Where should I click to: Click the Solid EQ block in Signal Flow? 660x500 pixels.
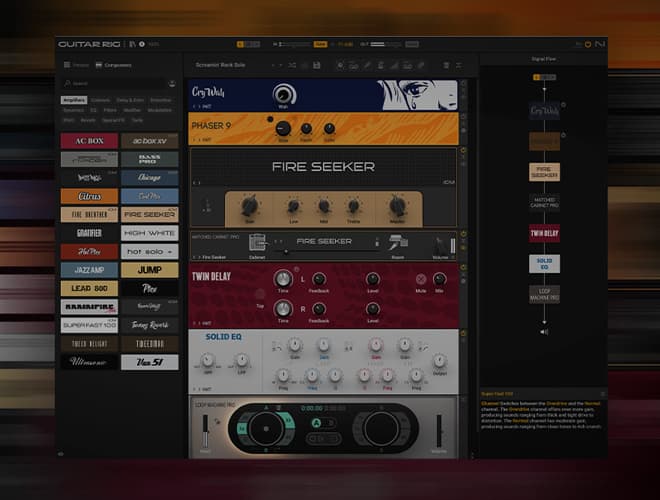[544, 264]
